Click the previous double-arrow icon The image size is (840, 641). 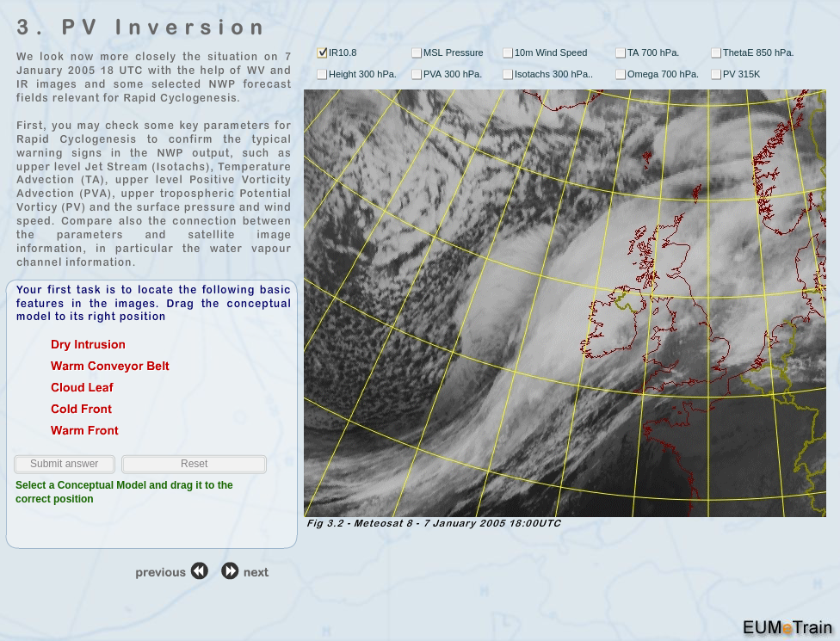(x=200, y=571)
